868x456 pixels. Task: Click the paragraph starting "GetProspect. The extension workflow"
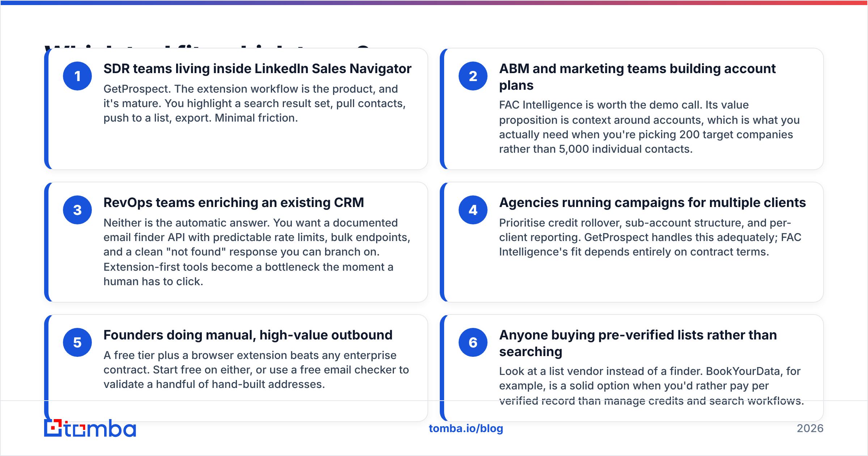255,104
